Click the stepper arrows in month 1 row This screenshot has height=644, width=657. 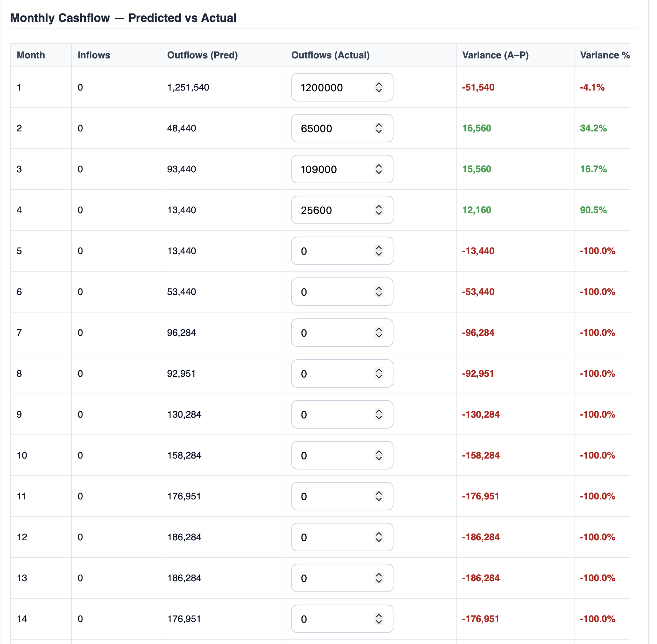coord(379,87)
